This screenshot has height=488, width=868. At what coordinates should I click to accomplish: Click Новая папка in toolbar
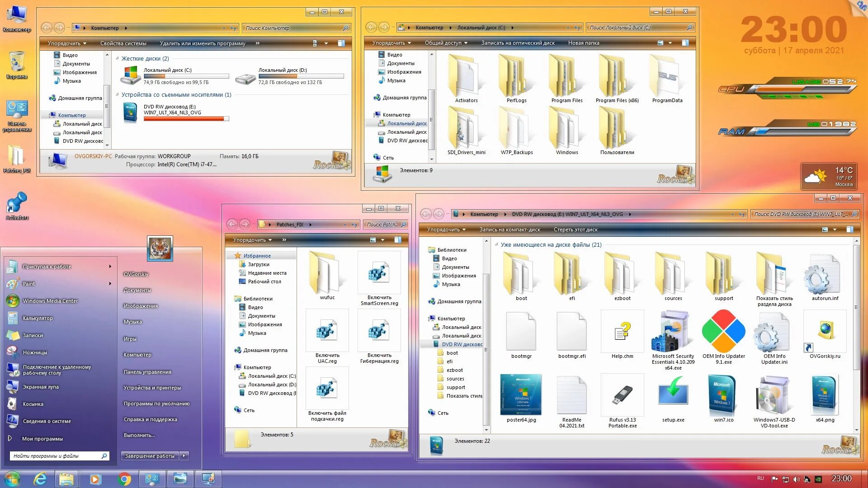[583, 43]
